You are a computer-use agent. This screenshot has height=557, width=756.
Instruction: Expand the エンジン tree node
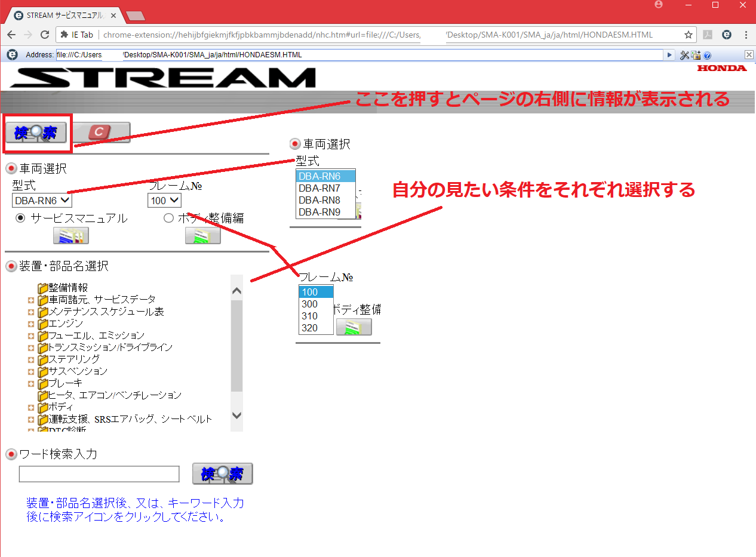(31, 324)
